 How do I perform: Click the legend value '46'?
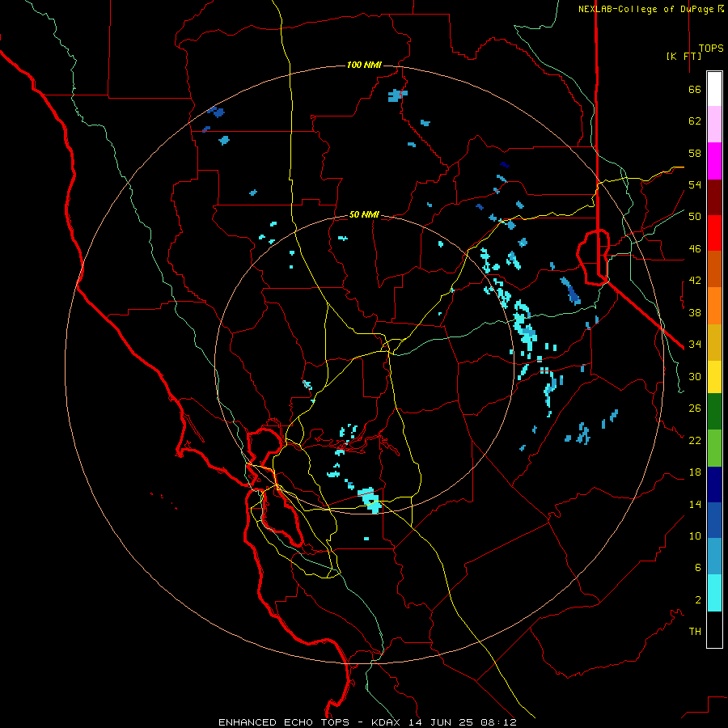tap(695, 249)
